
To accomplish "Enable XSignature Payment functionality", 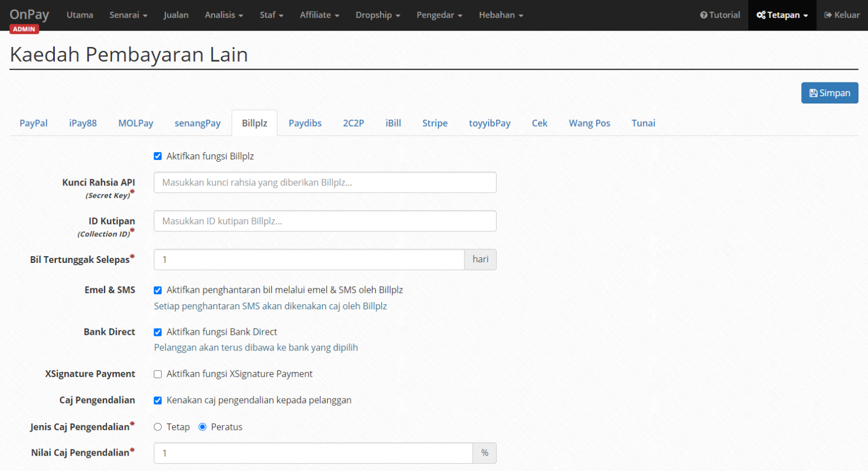I will [158, 374].
